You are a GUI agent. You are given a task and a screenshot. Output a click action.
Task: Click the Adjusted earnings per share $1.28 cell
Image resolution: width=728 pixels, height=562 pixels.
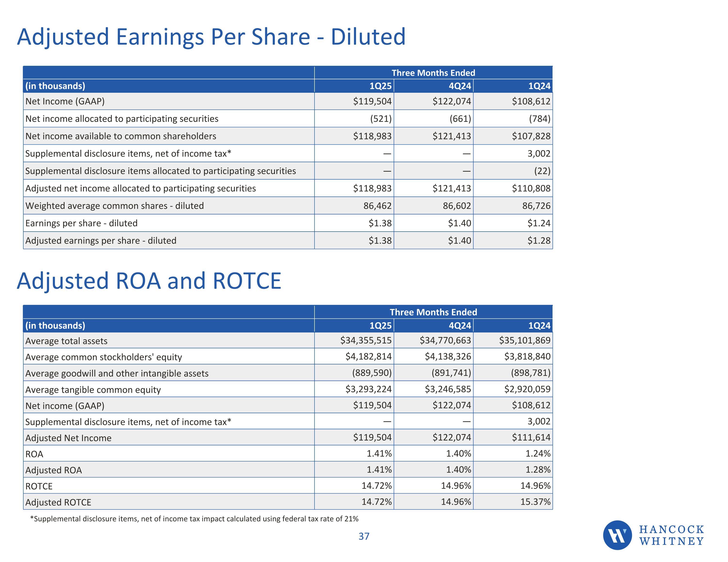point(539,241)
